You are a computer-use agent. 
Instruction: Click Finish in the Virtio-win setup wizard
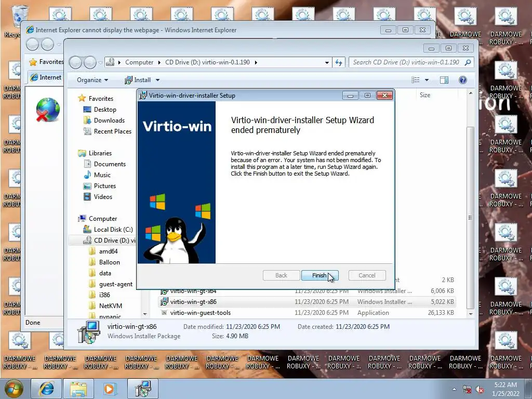pyautogui.click(x=320, y=275)
